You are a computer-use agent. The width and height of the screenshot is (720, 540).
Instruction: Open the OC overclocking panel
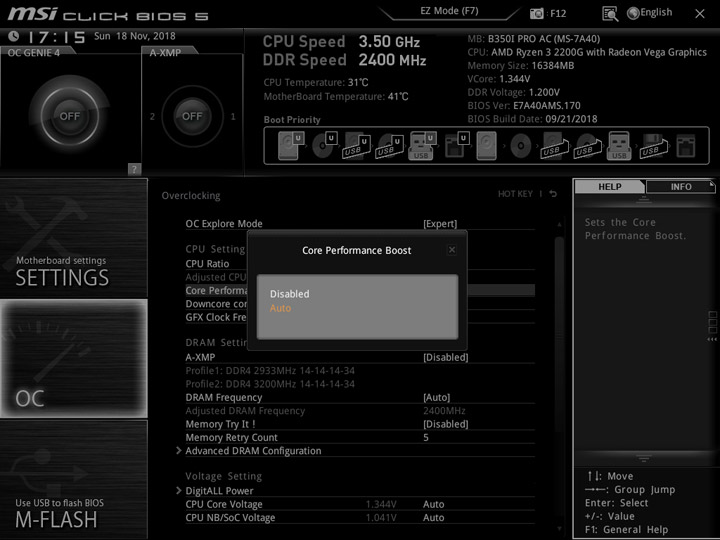[74, 359]
